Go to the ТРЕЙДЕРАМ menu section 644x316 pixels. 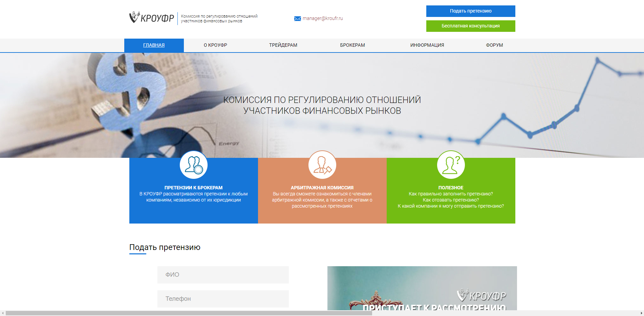tap(283, 45)
